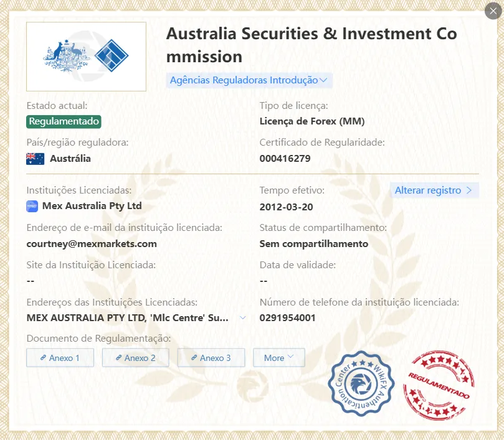Screen dimensions: 504x440
Task: Open the More attachments dropdown
Action: (x=279, y=357)
